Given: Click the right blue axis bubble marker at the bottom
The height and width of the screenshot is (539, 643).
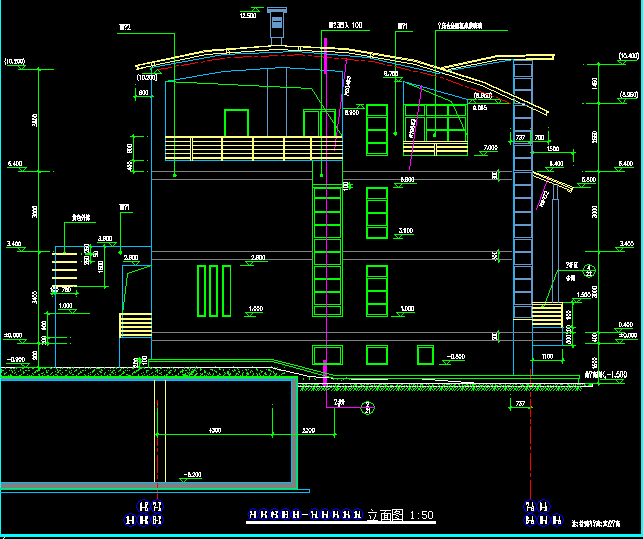Looking at the screenshot, I should (x=537, y=512).
